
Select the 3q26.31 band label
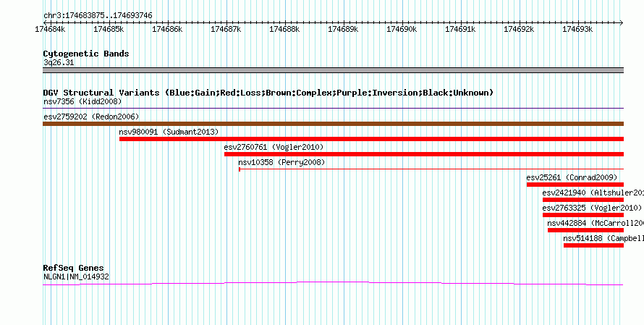point(59,63)
